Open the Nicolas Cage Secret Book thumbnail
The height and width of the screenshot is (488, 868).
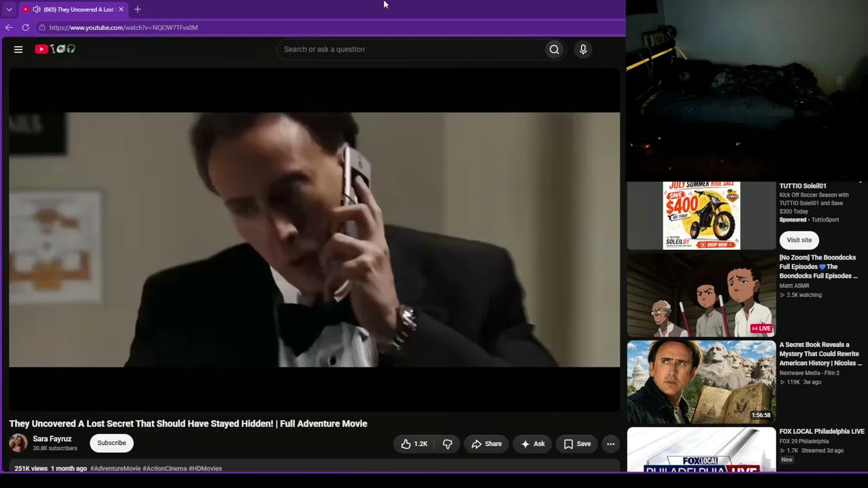(x=701, y=382)
